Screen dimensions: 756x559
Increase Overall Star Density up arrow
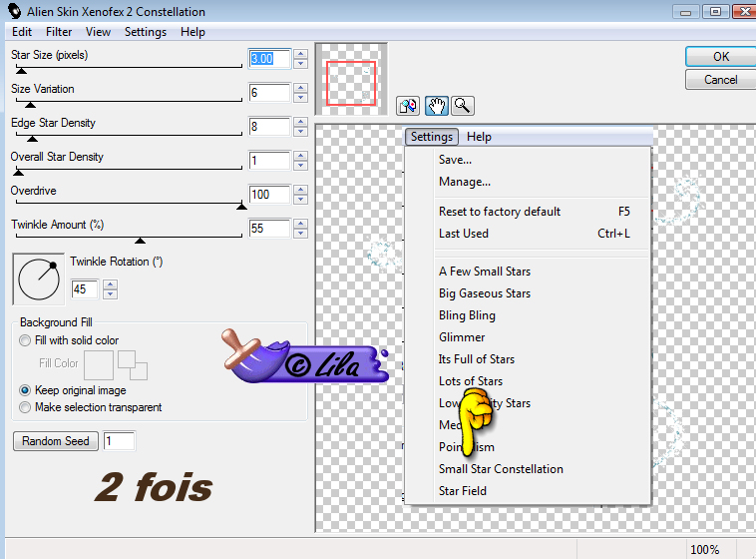pyautogui.click(x=301, y=156)
